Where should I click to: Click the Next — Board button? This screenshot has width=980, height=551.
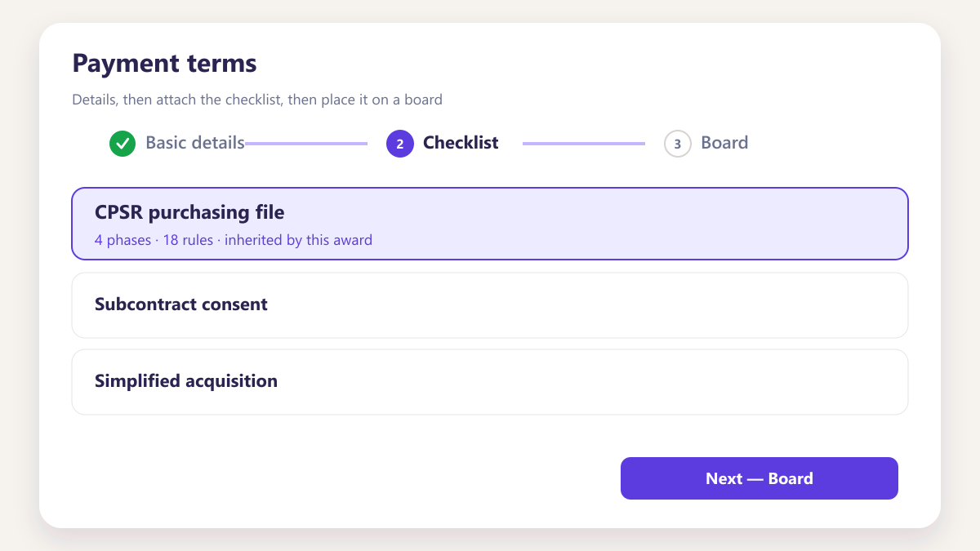[x=759, y=478]
